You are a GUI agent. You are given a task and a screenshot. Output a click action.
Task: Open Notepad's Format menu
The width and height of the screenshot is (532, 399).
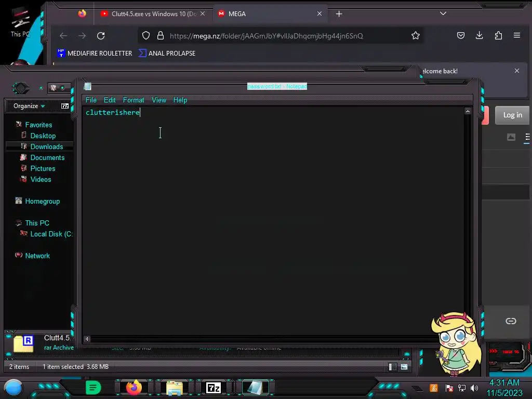point(134,100)
